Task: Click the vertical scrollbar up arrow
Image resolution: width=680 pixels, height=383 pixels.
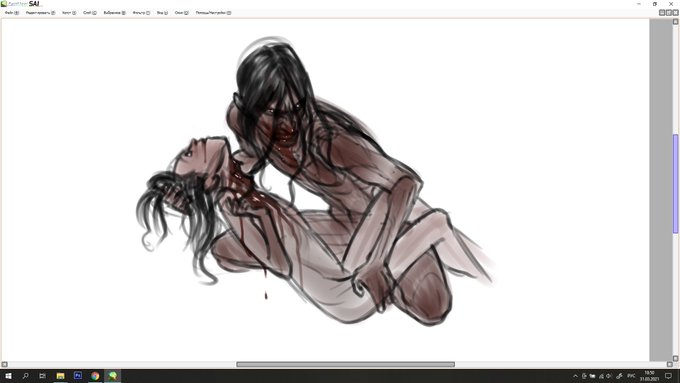Action: 675,22
